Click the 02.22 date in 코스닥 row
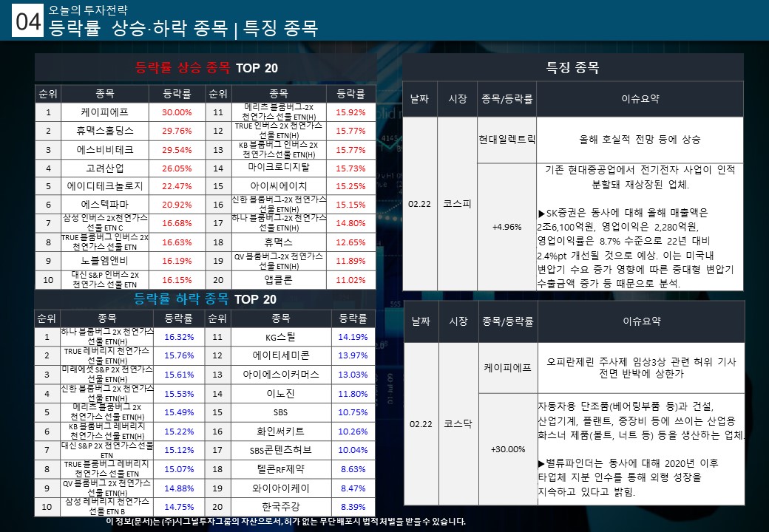The width and height of the screenshot is (769, 532). point(421,423)
